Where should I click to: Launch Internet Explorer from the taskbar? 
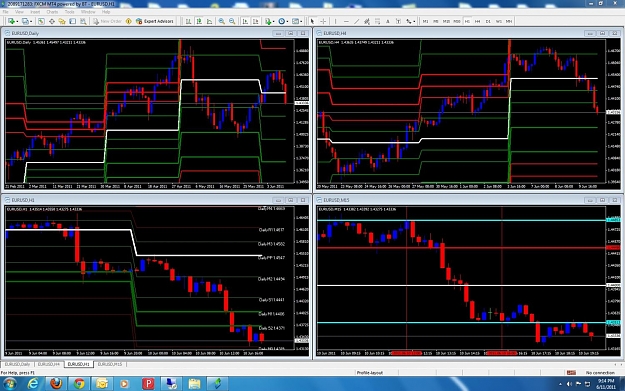coord(33,384)
